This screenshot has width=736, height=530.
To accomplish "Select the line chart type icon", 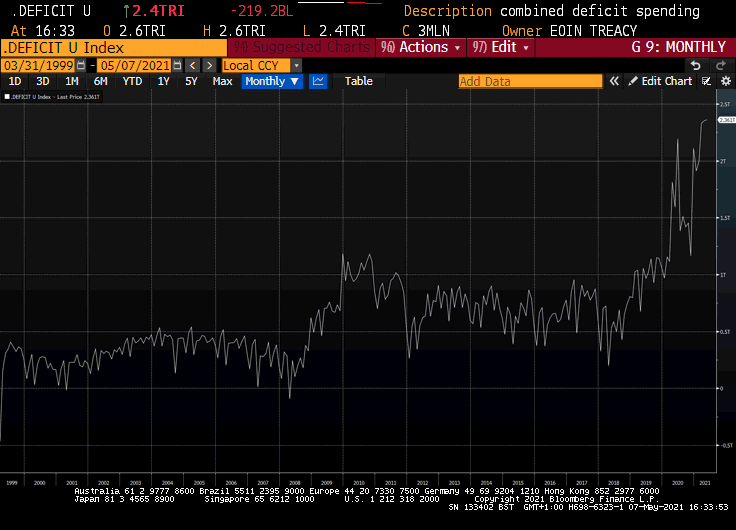I will coord(318,81).
